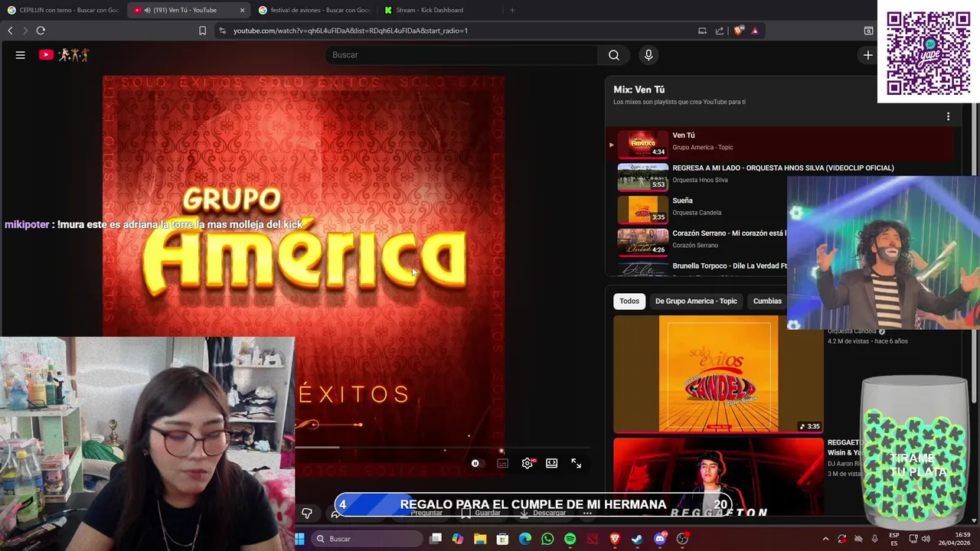Screen dimensions: 980x551
Task: Open the Brave Shields lion icon
Action: (738, 31)
